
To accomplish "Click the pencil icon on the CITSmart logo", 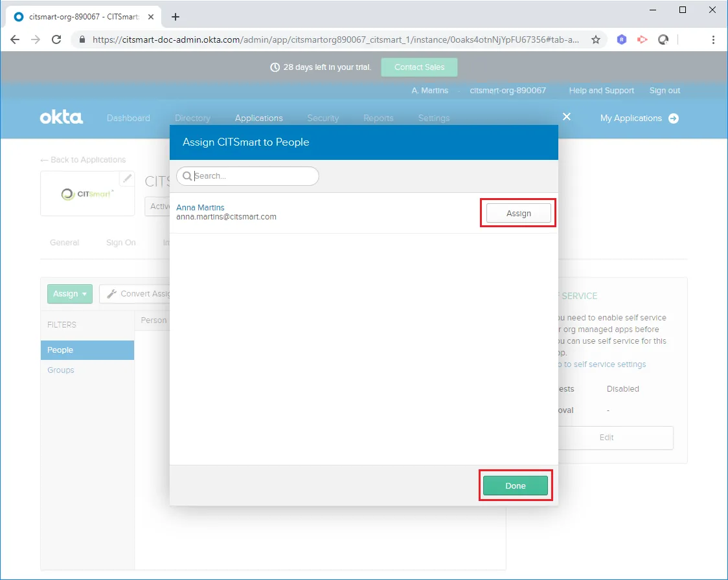I will pyautogui.click(x=127, y=178).
